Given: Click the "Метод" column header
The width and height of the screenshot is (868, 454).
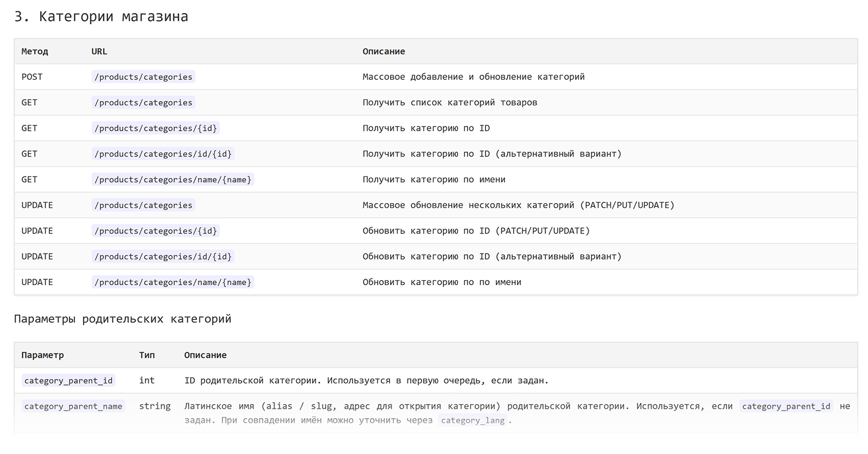Looking at the screenshot, I should [x=35, y=52].
